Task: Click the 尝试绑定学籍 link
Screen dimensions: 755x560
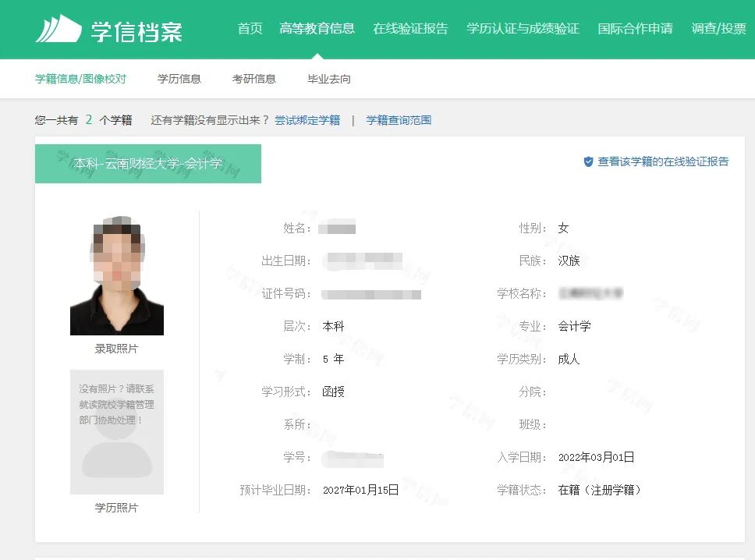Action: pyautogui.click(x=307, y=120)
